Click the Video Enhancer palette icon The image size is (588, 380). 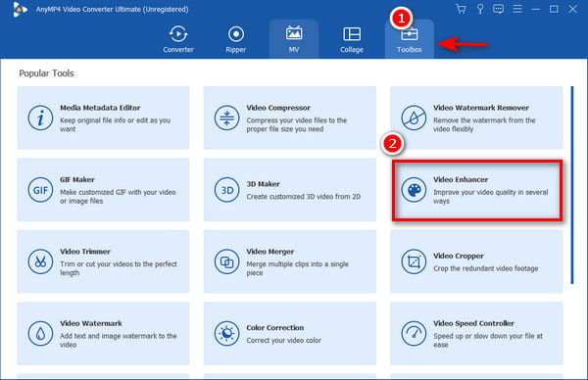[x=414, y=190]
